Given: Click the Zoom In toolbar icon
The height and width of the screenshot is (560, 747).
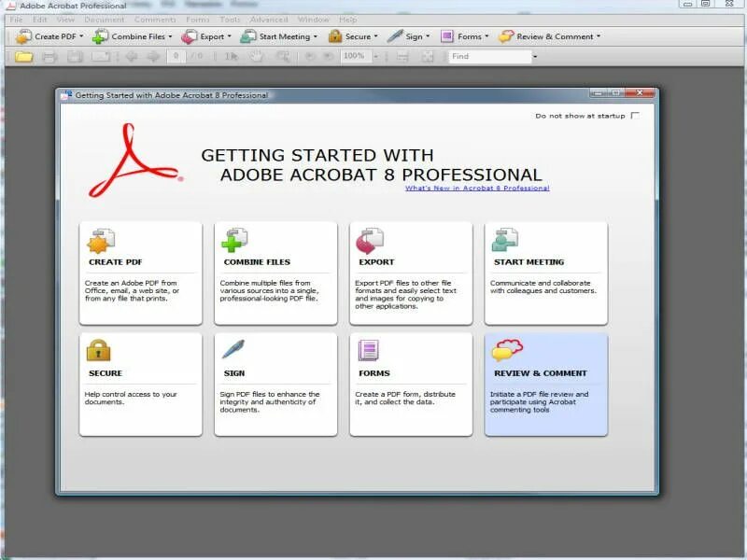Looking at the screenshot, I should 329,56.
